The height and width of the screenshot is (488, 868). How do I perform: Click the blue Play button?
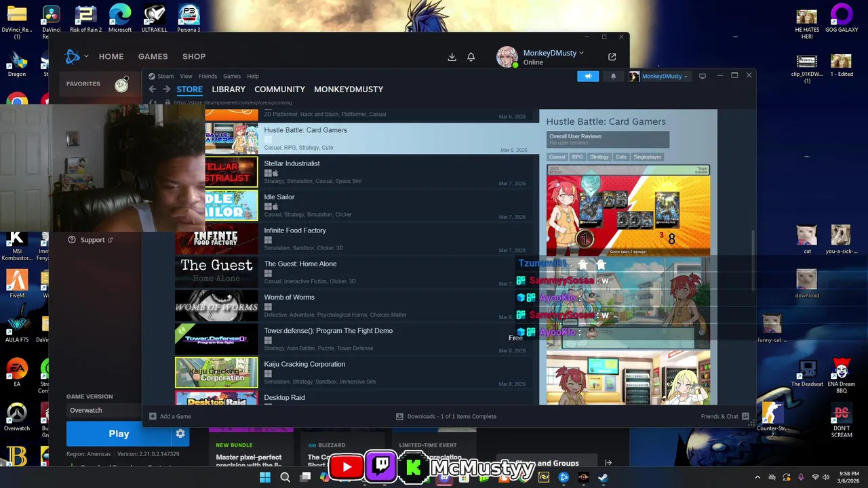tap(119, 434)
